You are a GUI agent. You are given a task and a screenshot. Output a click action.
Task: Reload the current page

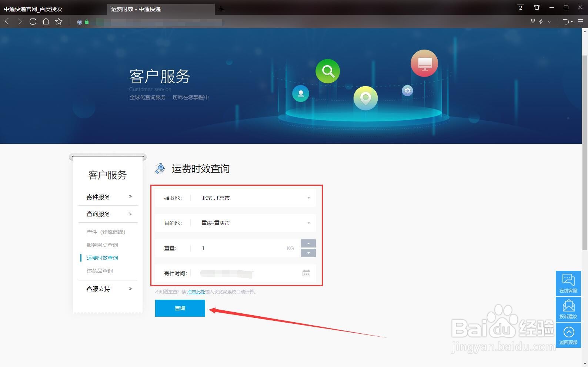[x=33, y=21]
